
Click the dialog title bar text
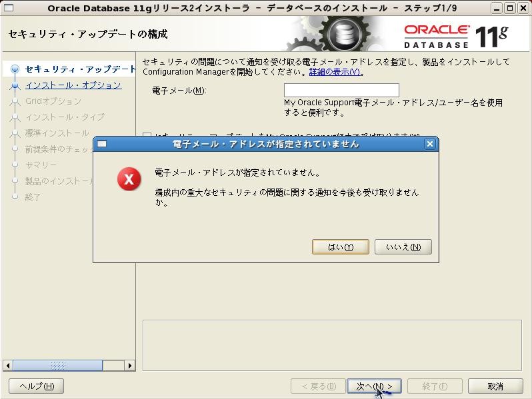pyautogui.click(x=265, y=144)
